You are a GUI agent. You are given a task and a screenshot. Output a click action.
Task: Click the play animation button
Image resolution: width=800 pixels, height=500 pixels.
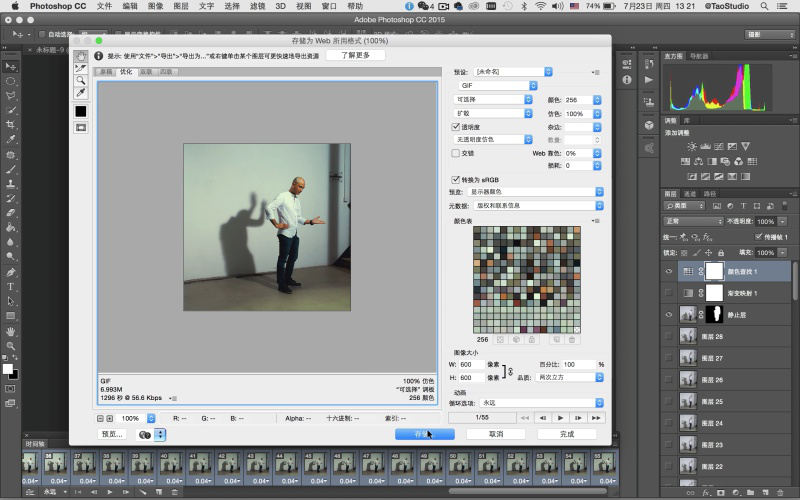click(560, 416)
